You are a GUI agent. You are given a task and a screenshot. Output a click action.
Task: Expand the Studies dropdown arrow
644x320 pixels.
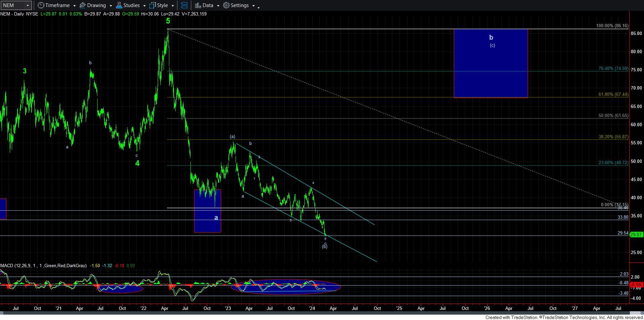click(144, 6)
